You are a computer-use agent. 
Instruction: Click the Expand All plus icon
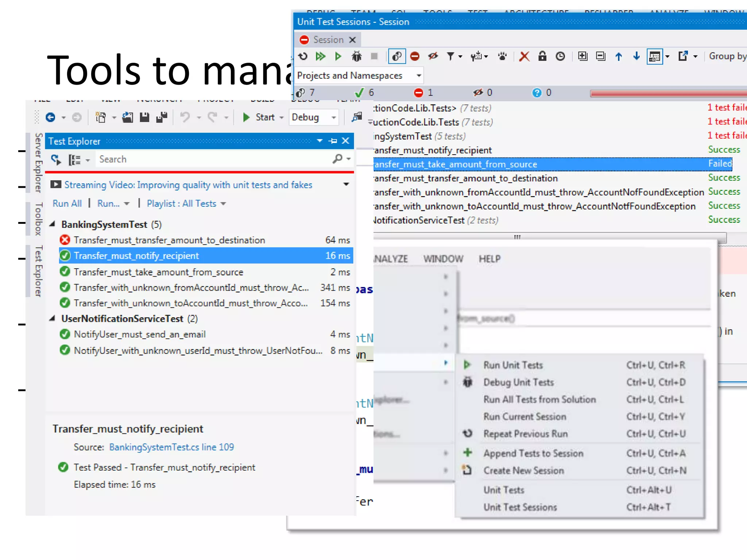(x=583, y=56)
